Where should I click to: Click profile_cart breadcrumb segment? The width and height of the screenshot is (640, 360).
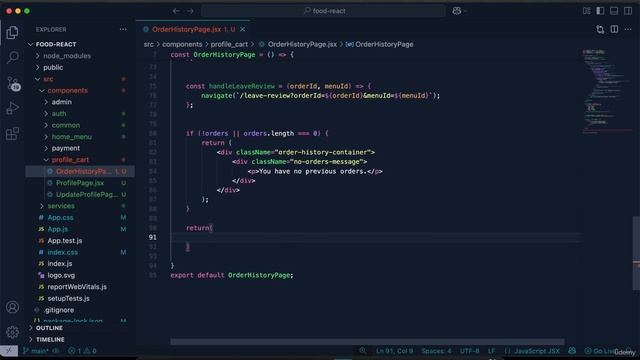[x=229, y=44]
